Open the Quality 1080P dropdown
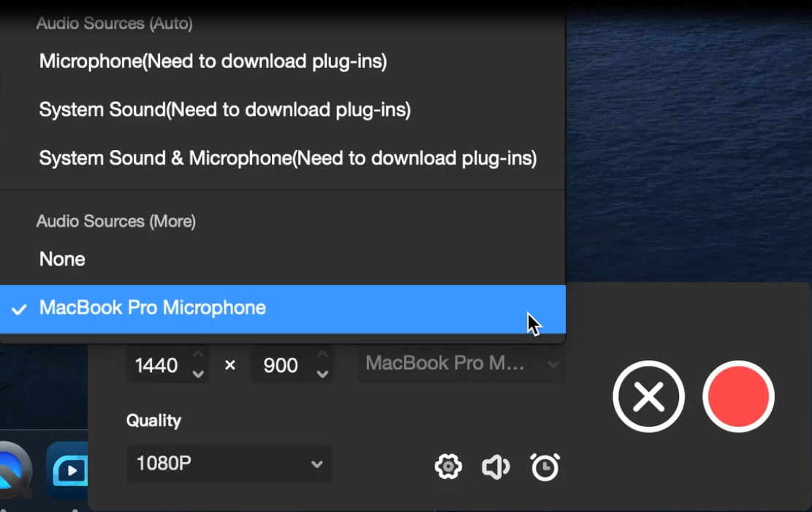Screen dimensions: 812x512 click(228, 463)
